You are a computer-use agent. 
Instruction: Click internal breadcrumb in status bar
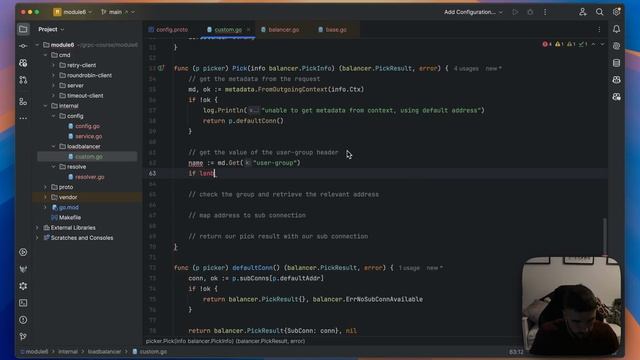click(x=68, y=351)
